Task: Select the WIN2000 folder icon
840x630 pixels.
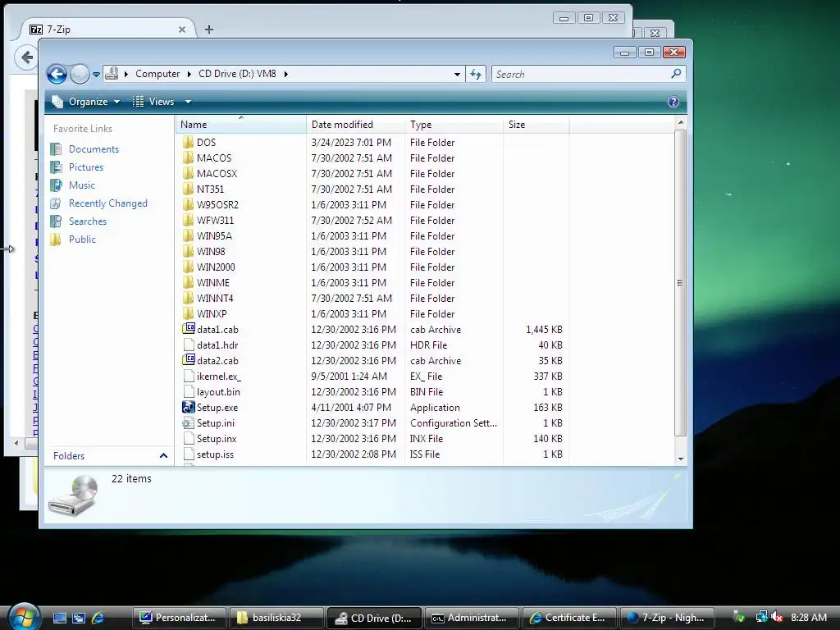Action: pyautogui.click(x=188, y=267)
